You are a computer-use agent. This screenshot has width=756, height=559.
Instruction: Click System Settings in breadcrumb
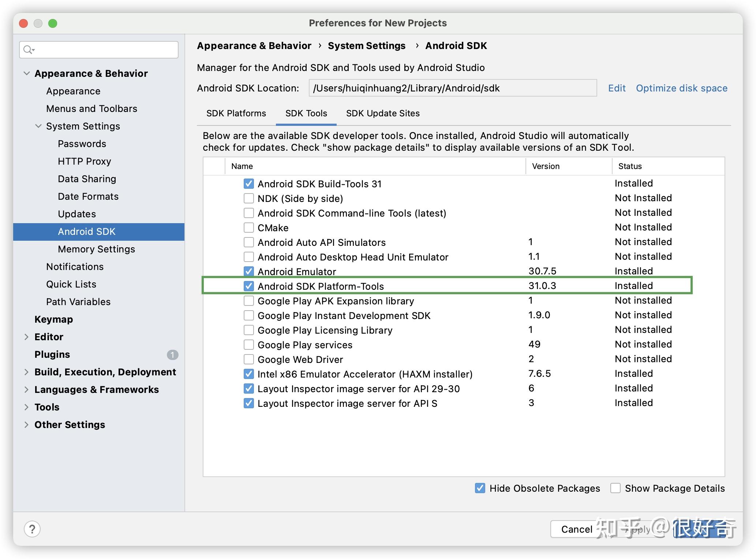(366, 46)
